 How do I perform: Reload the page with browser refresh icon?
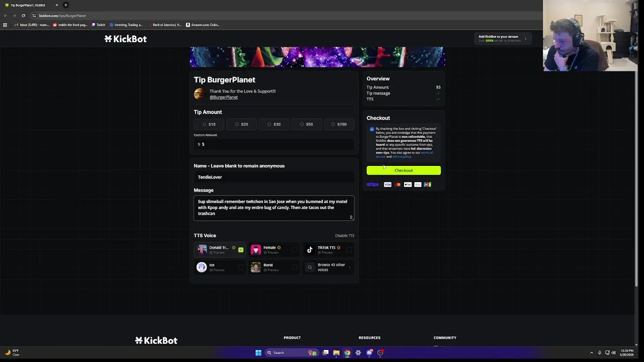[x=23, y=16]
